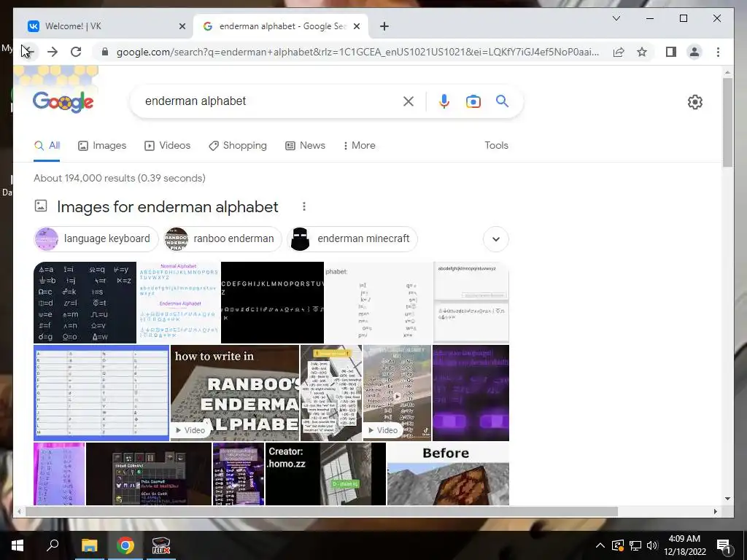
Task: Select the ranboo enderman chip
Action: click(223, 239)
